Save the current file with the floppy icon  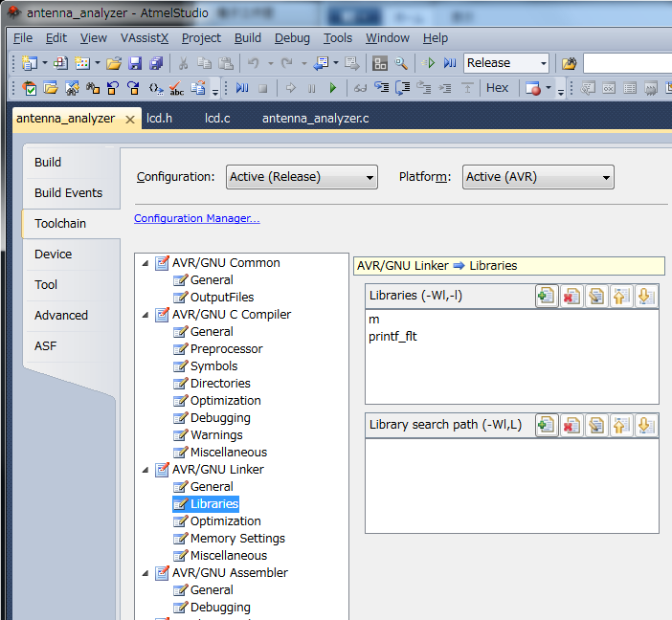coord(135,63)
